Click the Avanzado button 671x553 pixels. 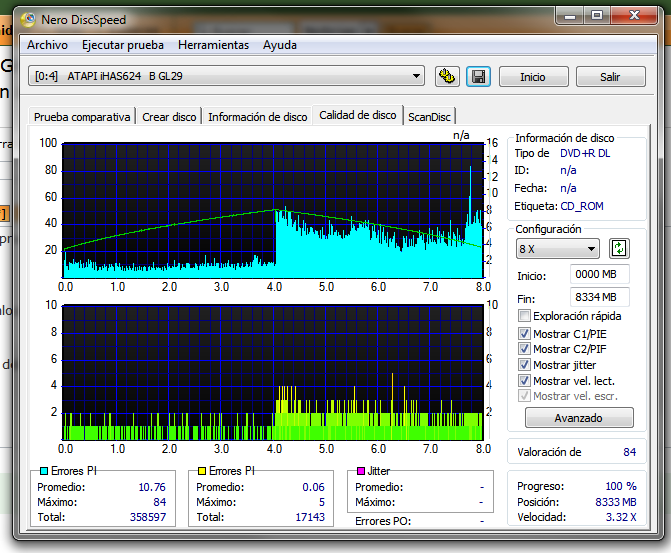(579, 418)
